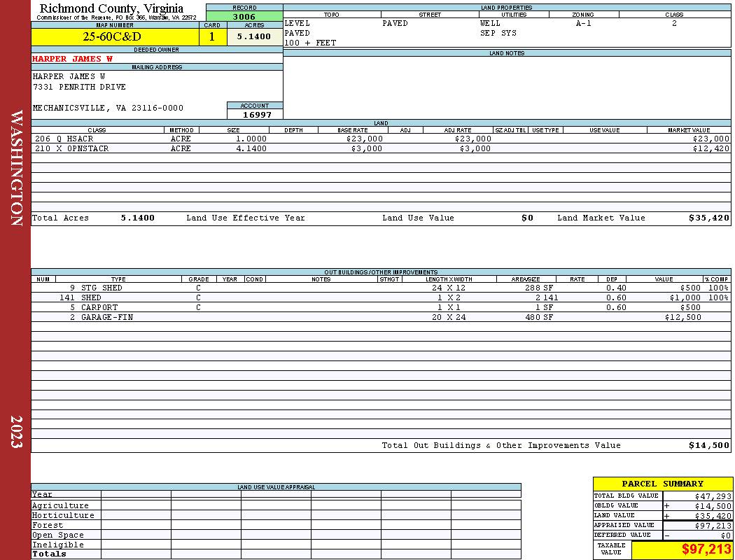This screenshot has width=735, height=560.
Task: Click SHED value $1,000
Action: (x=685, y=297)
